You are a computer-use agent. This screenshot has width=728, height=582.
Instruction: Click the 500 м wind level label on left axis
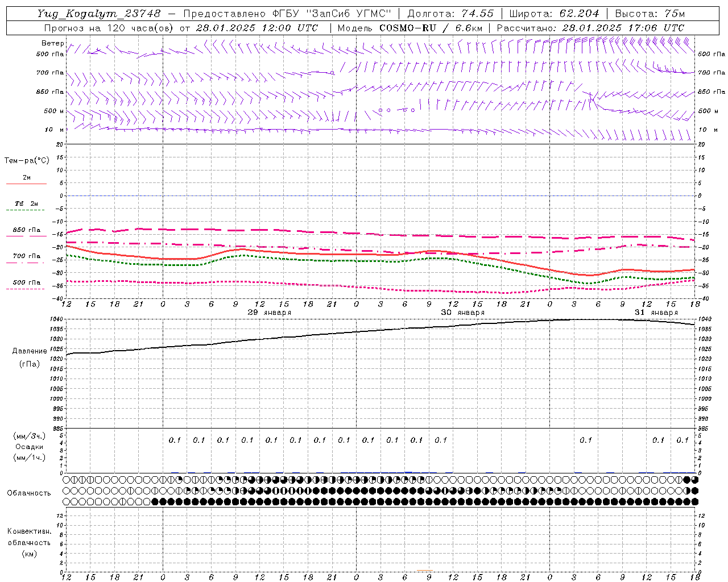(53, 111)
